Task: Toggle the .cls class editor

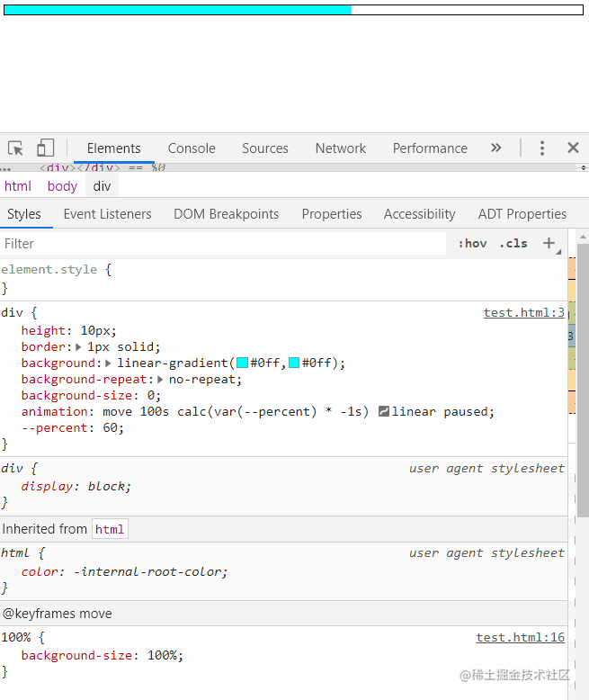Action: pos(513,244)
